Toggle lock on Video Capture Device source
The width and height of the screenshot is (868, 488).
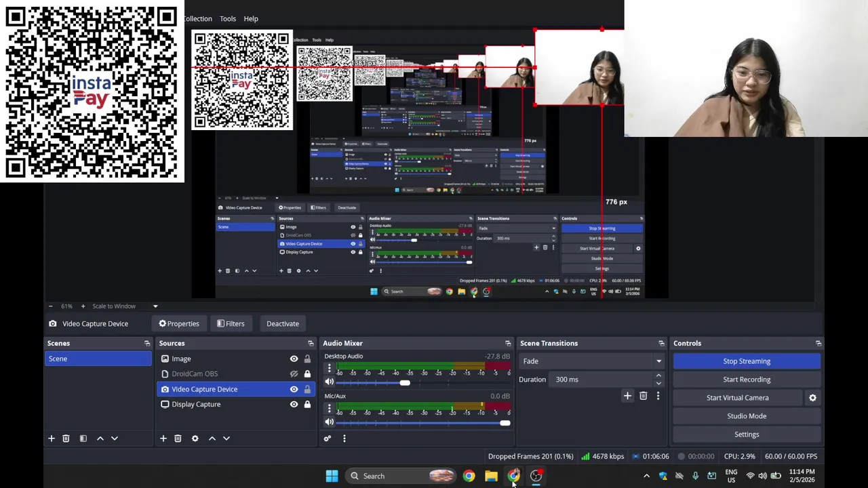pos(307,389)
